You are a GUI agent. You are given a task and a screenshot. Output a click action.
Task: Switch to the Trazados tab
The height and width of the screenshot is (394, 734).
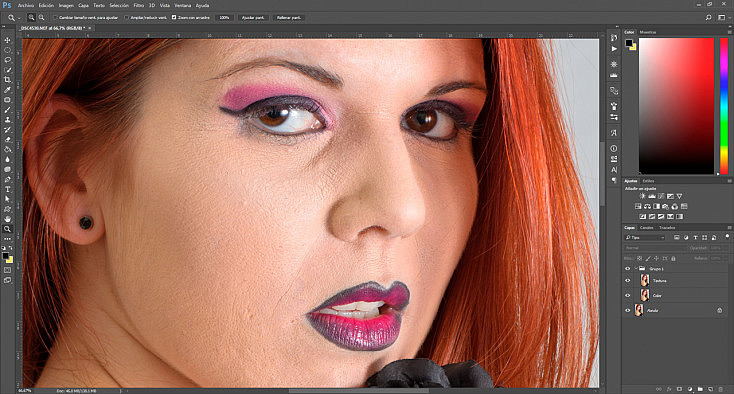pyautogui.click(x=667, y=228)
